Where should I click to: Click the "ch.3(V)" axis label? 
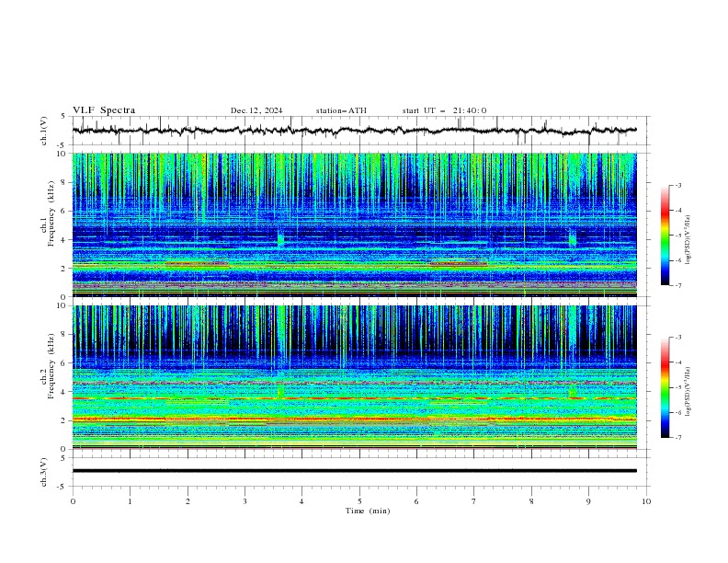44,472
